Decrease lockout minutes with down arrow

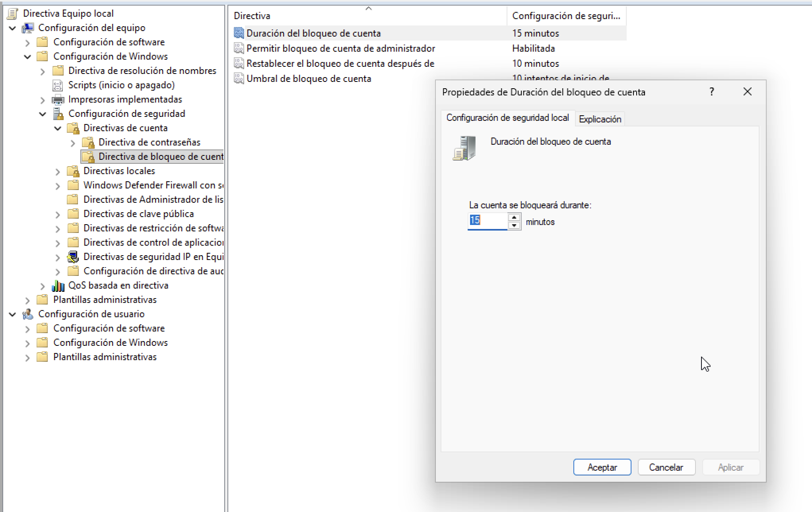[514, 225]
